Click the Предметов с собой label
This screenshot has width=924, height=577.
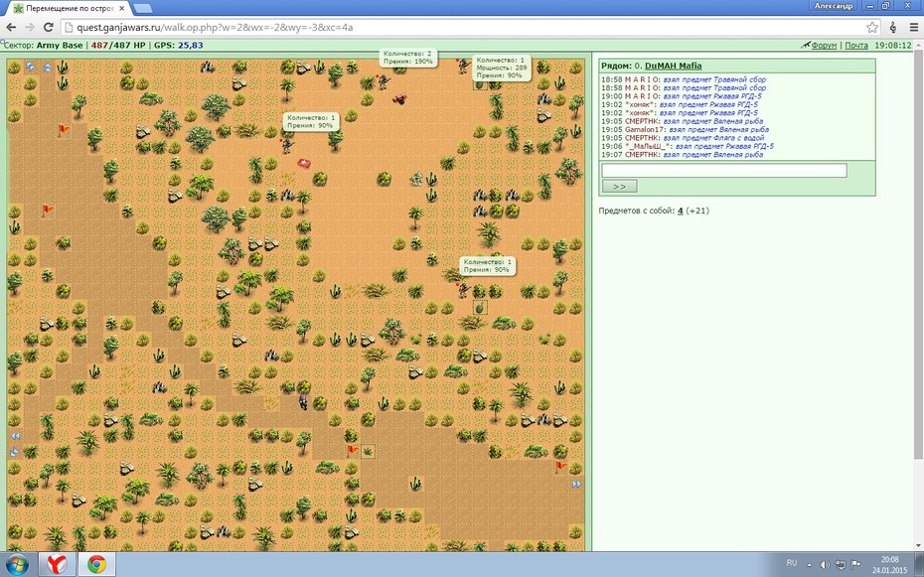[x=637, y=211]
